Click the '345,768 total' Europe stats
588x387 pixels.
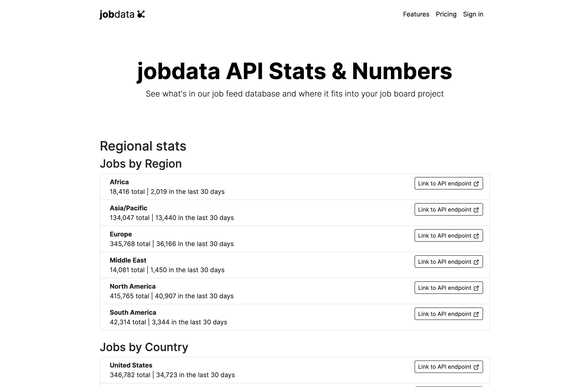[x=172, y=244]
